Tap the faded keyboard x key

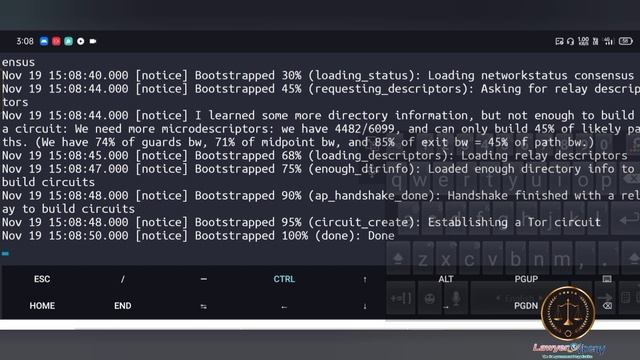(x=446, y=259)
